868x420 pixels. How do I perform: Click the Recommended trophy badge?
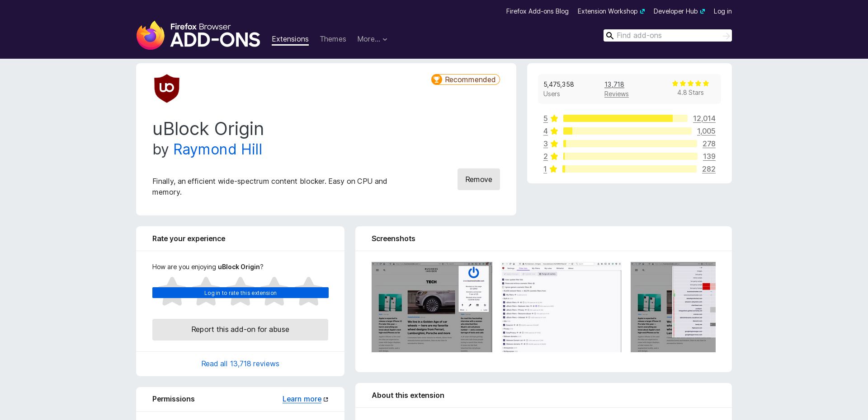coord(465,79)
